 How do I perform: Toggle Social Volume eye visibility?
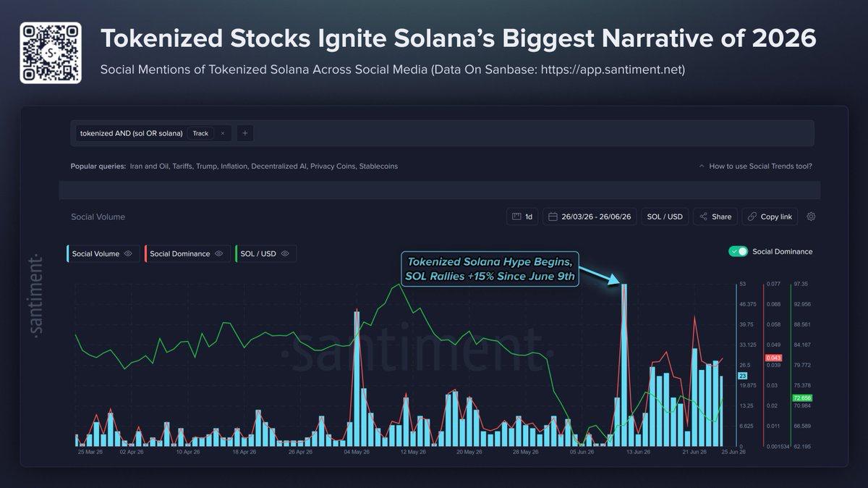tap(127, 253)
